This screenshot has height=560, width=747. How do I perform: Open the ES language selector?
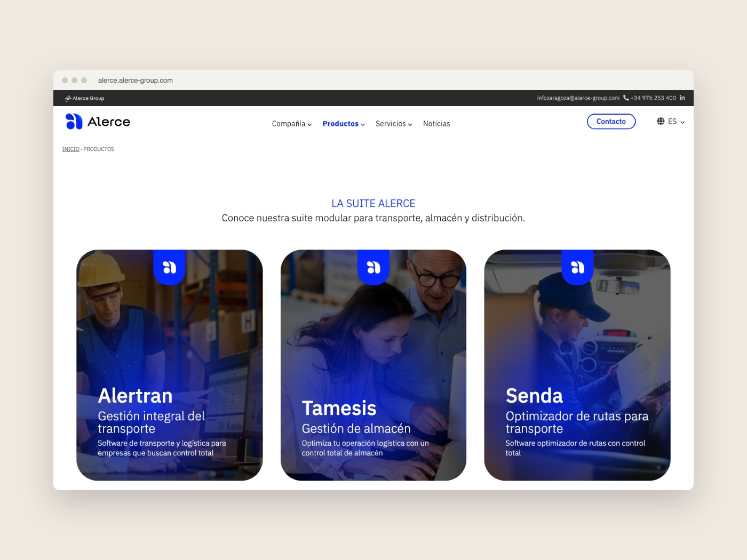pos(671,122)
